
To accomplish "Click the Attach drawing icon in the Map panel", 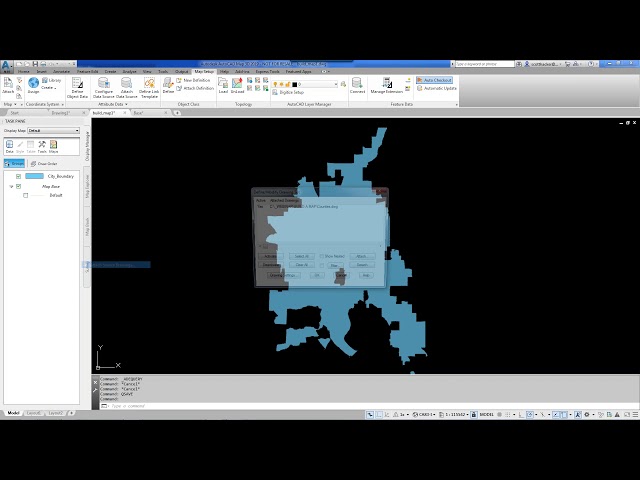I will 8,86.
